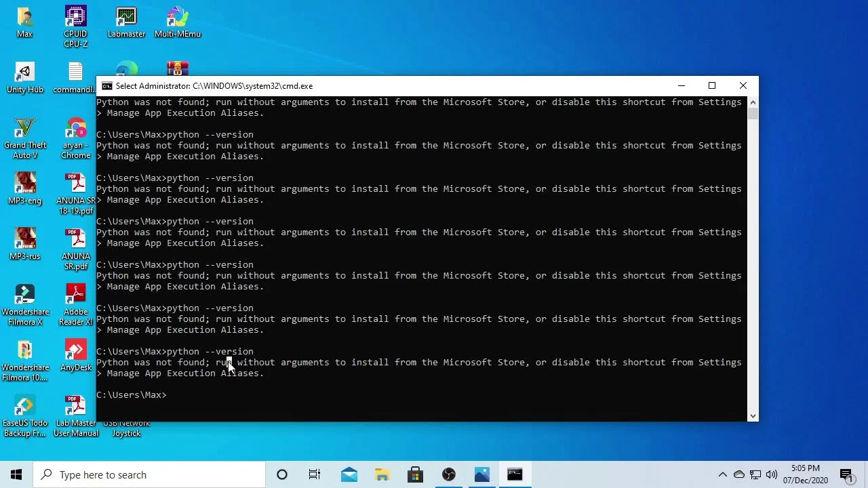Switch to OBS Studio in the taskbar
This screenshot has height=488, width=868.
[x=448, y=474]
